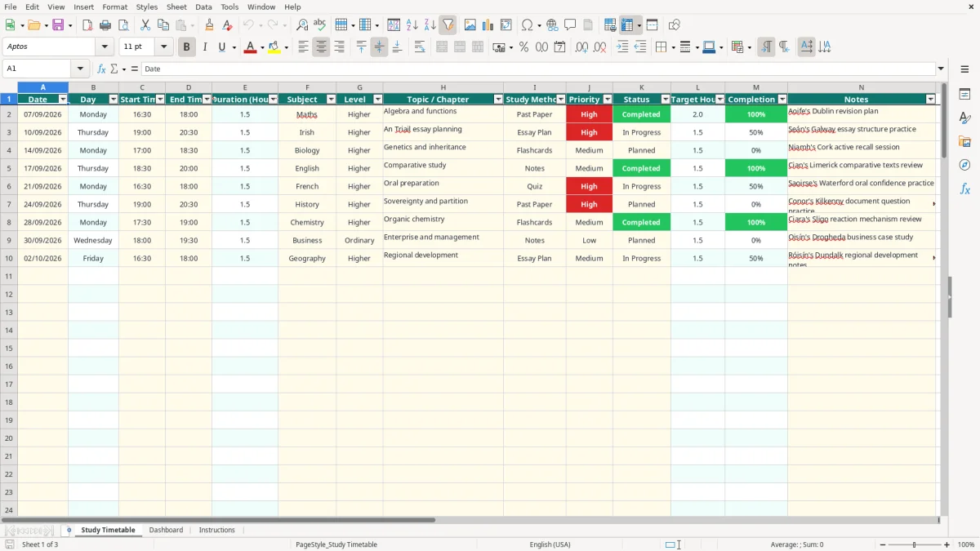Activate Clone Formatting paintbrush
Image resolution: width=980 pixels, height=551 pixels.
point(210,25)
